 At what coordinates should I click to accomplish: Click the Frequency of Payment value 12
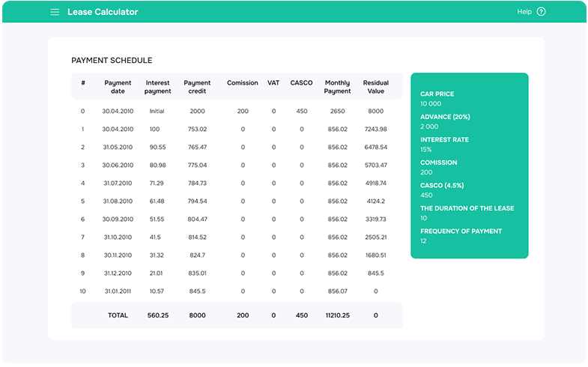[424, 241]
